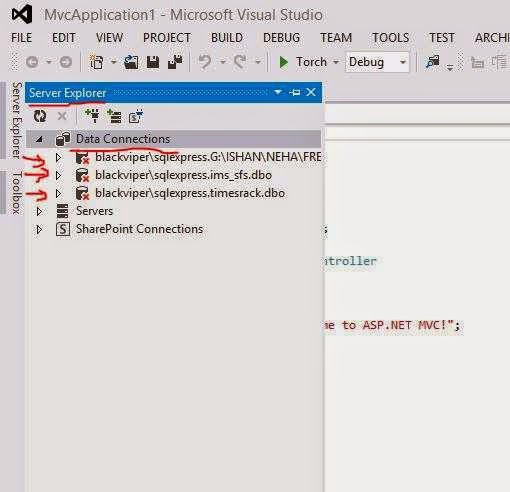Expand the SharePoint Connections node
Screen dimensions: 510x492
click(x=39, y=229)
